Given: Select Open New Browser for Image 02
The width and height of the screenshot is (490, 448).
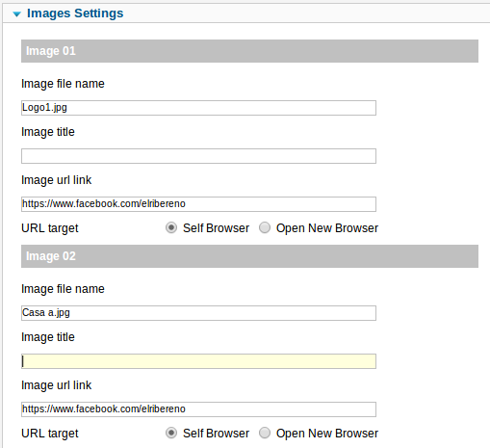Looking at the screenshot, I should [265, 433].
